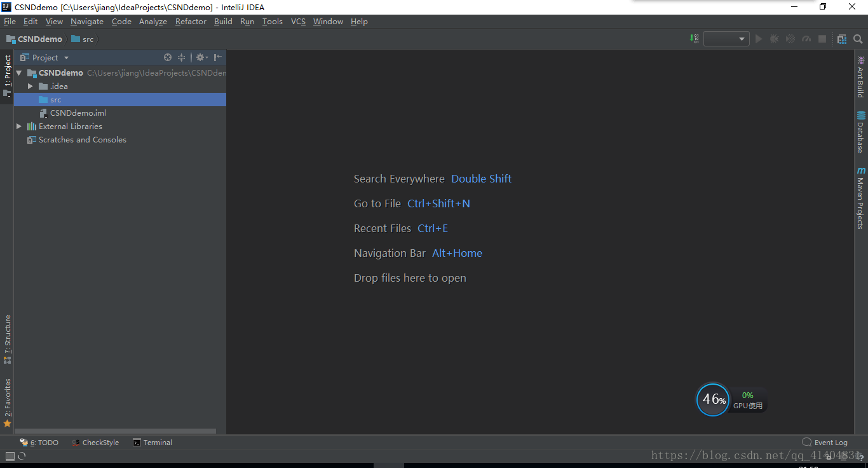Click the Ctrl+Shift+N shortcut text
The height and width of the screenshot is (468, 868).
click(438, 203)
